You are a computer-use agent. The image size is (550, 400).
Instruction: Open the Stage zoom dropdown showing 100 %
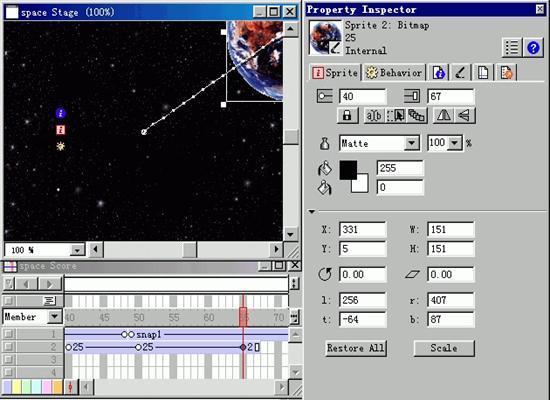(x=77, y=250)
